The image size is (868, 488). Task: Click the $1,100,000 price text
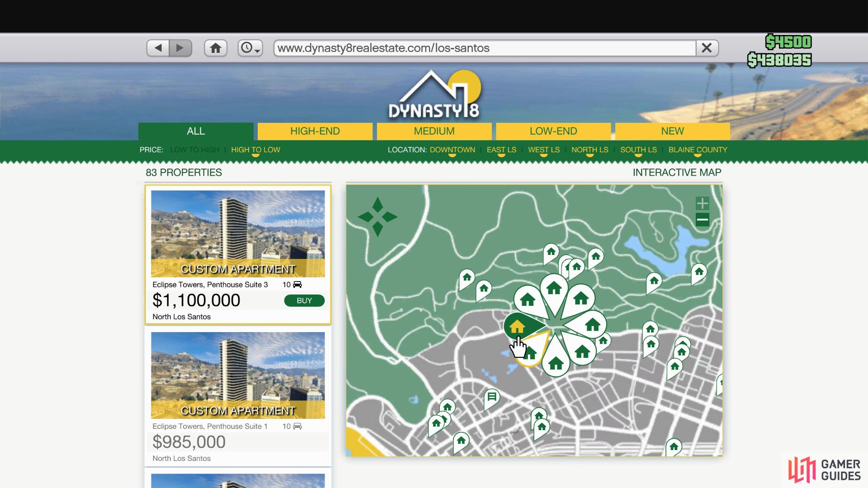coord(196,300)
